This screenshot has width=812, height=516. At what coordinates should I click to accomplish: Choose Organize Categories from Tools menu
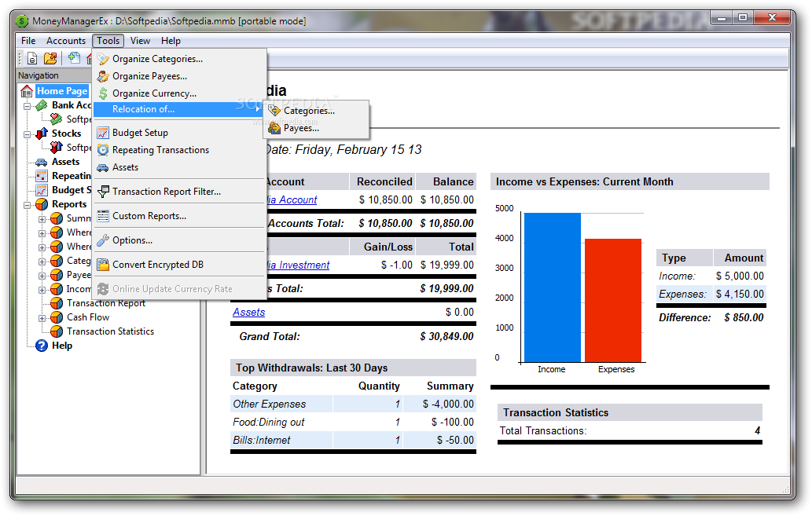pos(179,59)
